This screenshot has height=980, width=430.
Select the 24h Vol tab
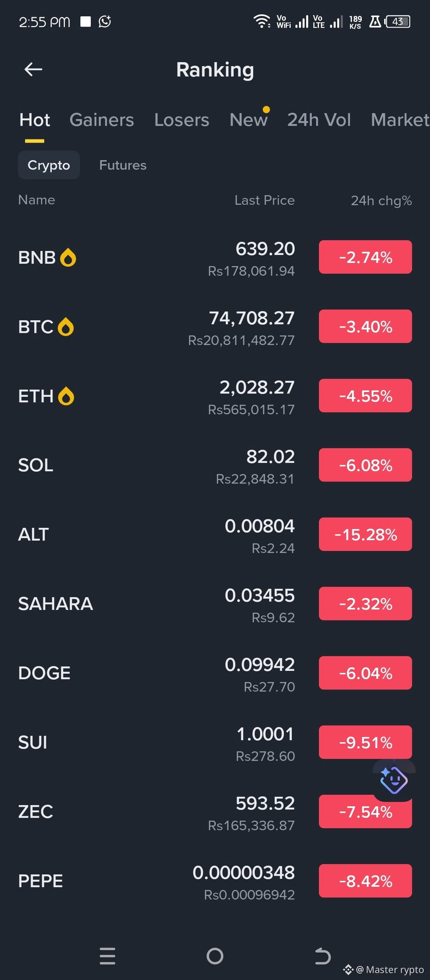[x=319, y=120]
